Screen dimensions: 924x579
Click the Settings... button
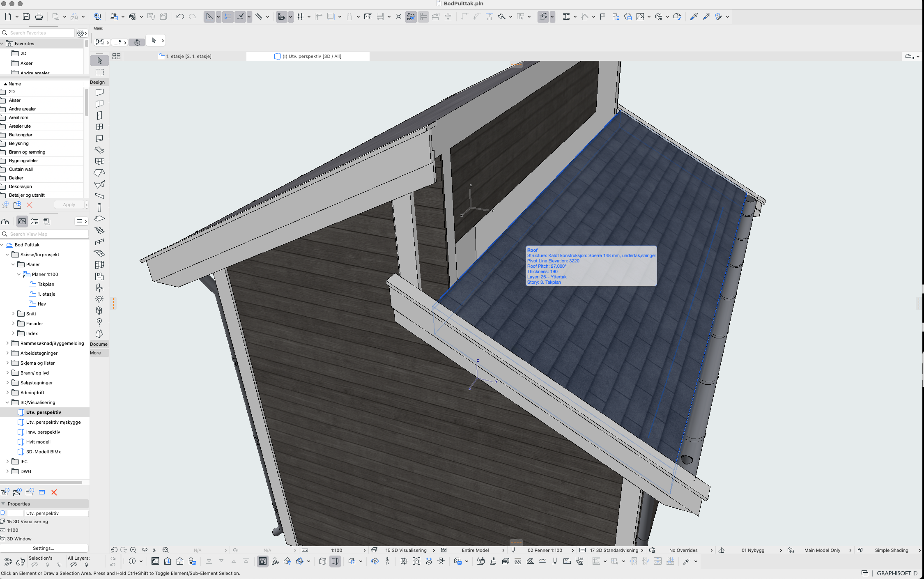point(44,548)
